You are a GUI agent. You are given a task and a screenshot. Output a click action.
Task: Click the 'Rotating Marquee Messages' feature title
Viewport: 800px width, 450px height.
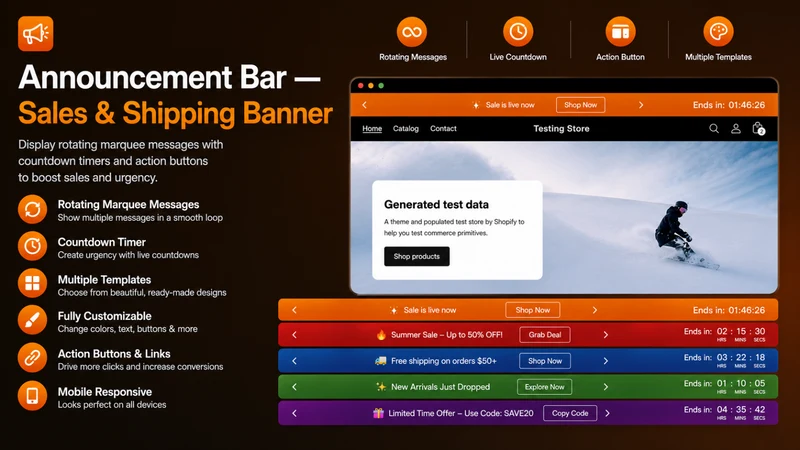click(128, 205)
